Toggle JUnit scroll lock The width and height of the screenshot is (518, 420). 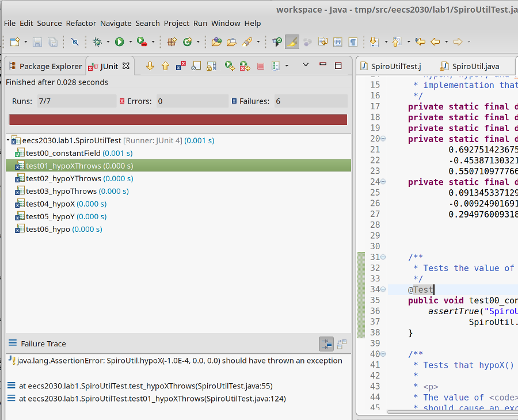[x=211, y=66]
